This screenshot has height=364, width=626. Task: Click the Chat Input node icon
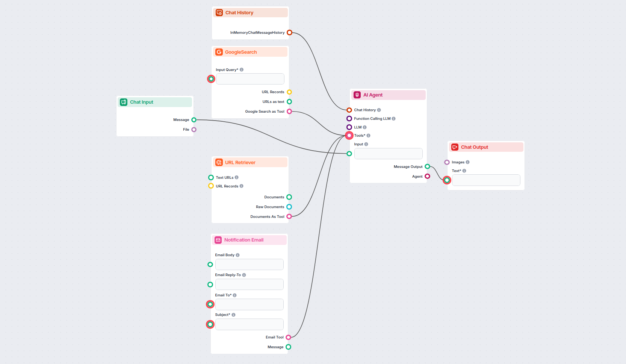point(123,102)
